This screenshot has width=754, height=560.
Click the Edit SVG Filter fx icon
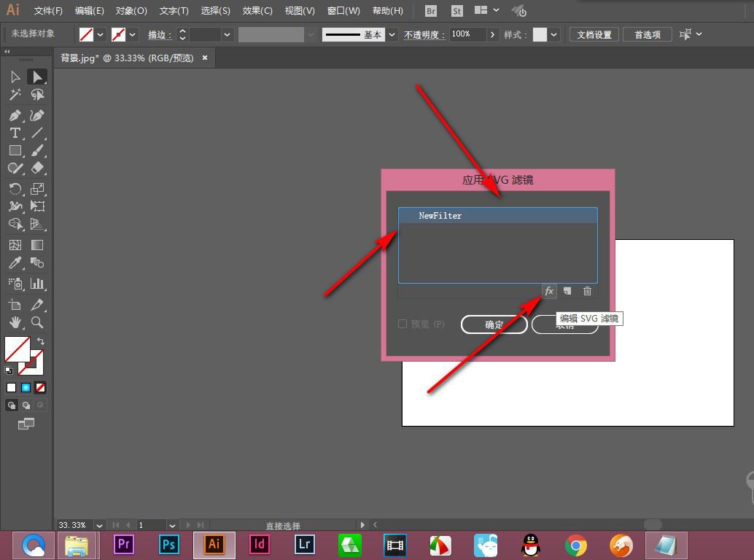[549, 291]
